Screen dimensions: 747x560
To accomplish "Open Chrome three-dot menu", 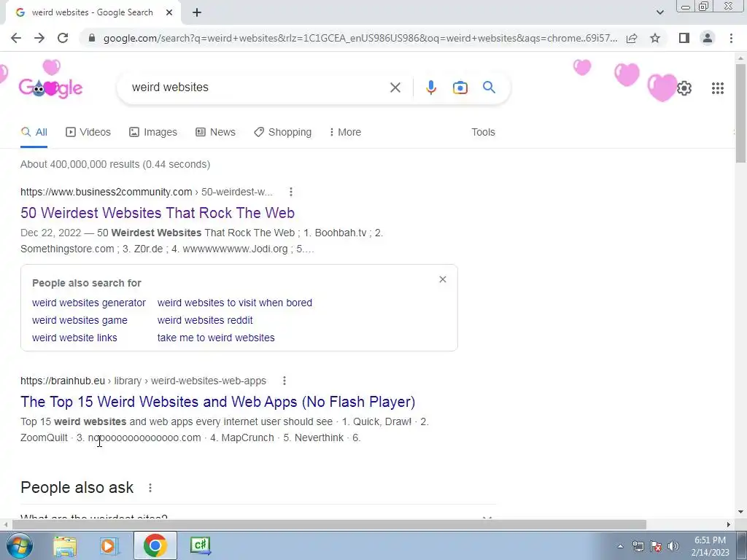I will click(731, 38).
